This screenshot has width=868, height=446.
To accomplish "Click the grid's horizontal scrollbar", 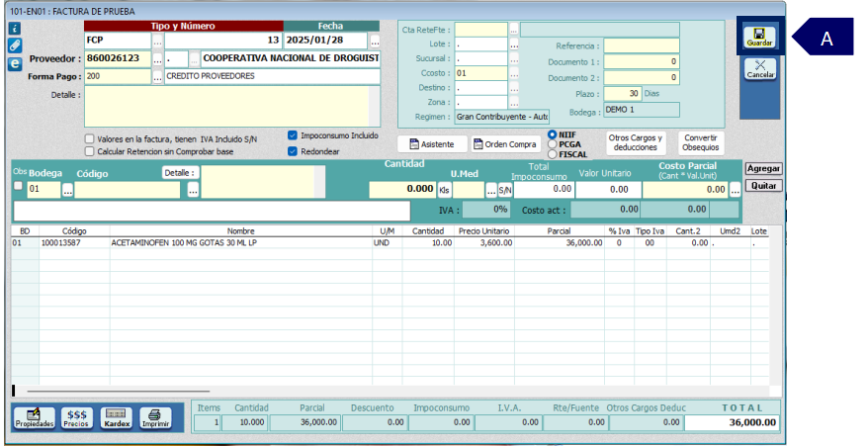I will click(119, 392).
